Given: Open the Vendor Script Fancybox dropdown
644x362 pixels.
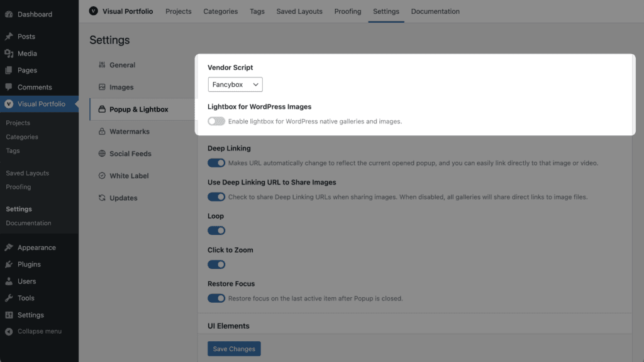Looking at the screenshot, I should click(235, 84).
